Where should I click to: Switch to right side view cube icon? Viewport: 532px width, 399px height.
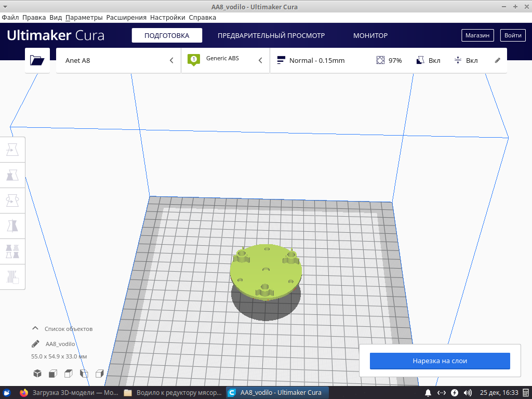click(99, 374)
